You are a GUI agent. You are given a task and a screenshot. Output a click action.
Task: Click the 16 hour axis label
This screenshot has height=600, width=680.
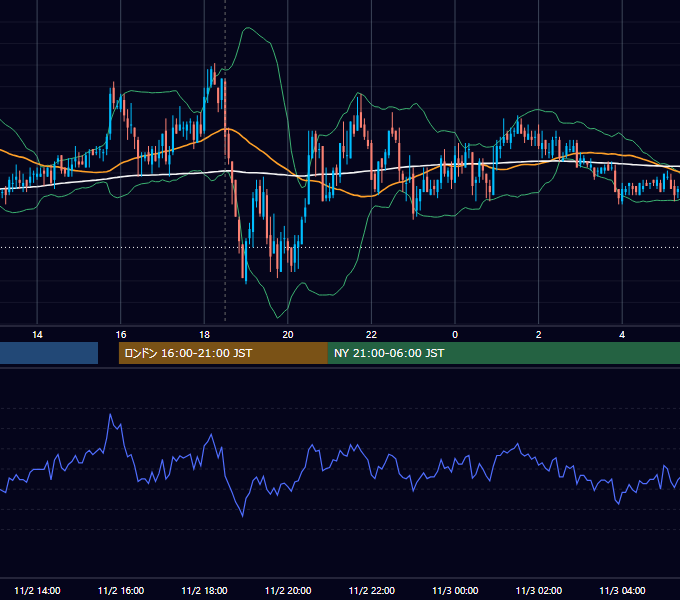[x=121, y=335]
